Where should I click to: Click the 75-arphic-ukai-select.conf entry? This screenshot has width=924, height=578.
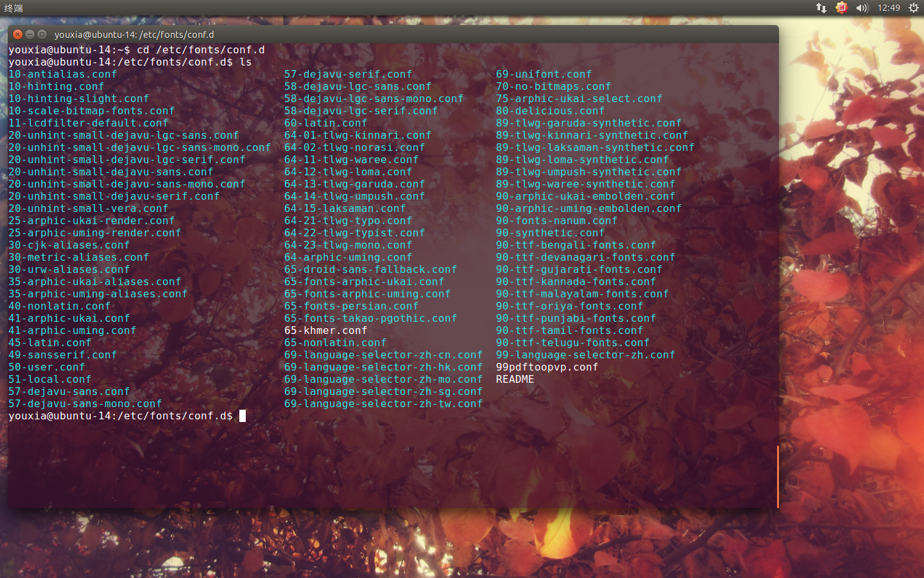pyautogui.click(x=579, y=99)
